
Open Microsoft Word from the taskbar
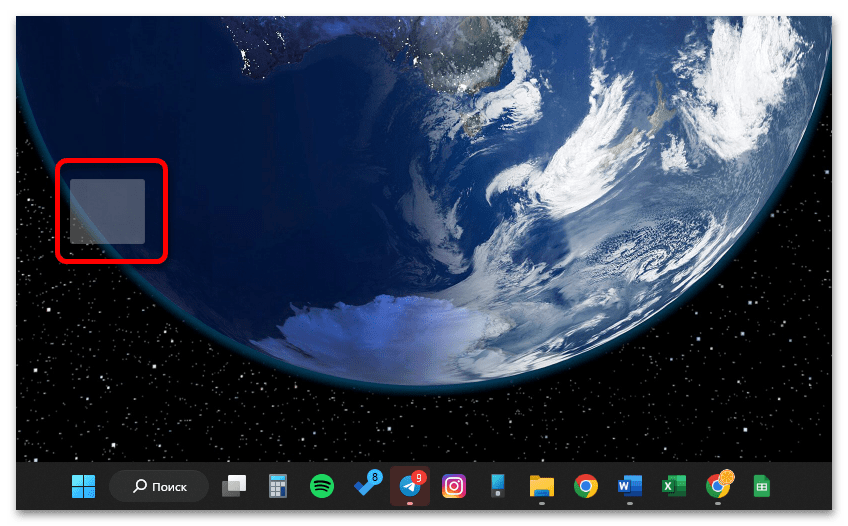point(630,487)
